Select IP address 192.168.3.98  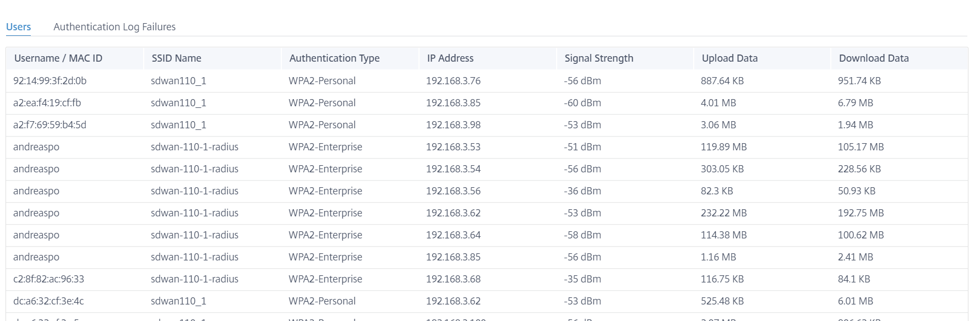pyautogui.click(x=453, y=125)
